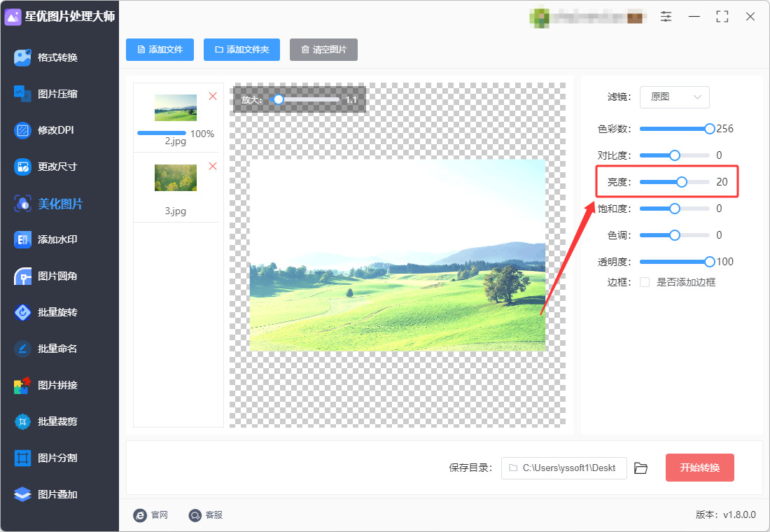
Task: Click the user avatar in title bar
Action: (x=539, y=17)
